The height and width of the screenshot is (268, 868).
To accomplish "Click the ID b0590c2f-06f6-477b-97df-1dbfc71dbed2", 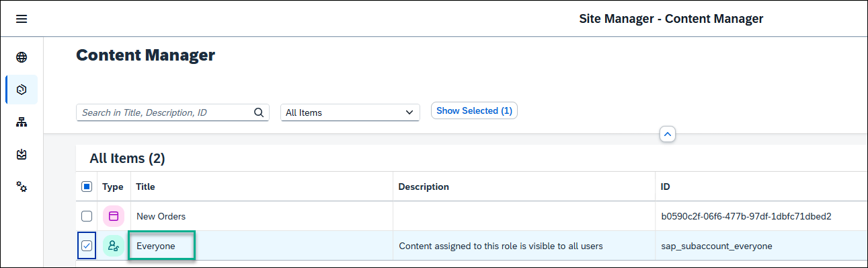I will pos(747,216).
